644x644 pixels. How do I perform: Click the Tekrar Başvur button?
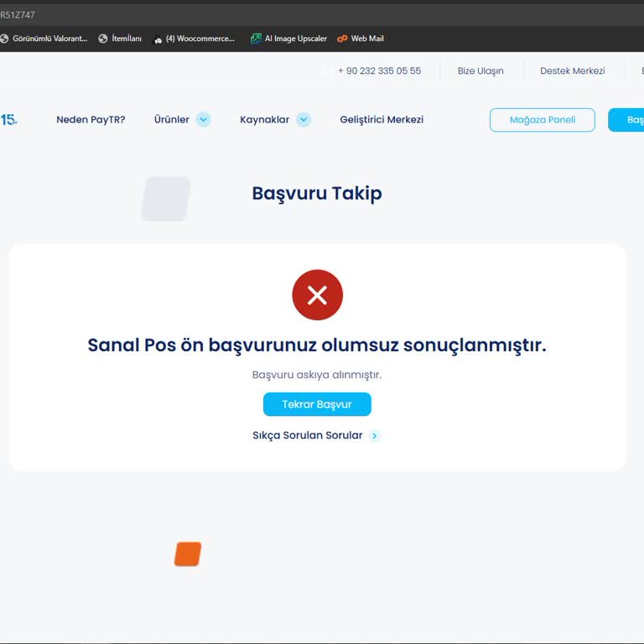coord(317,404)
